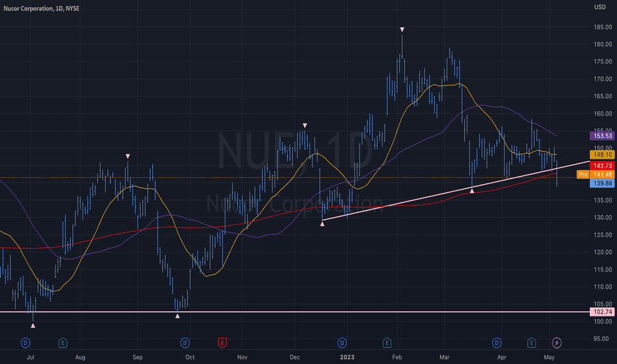Click the dividend marker just before Apr
This screenshot has height=364, width=617.
click(497, 343)
